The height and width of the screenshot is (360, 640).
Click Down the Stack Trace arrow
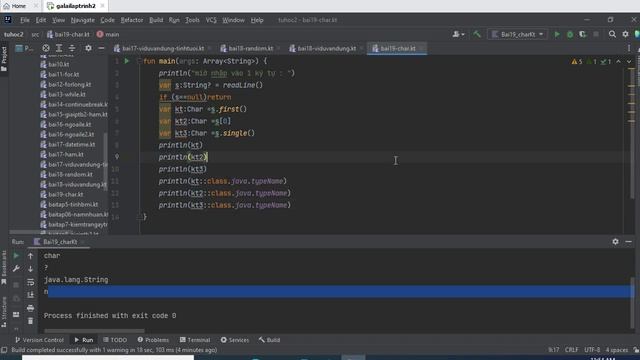tap(31, 269)
